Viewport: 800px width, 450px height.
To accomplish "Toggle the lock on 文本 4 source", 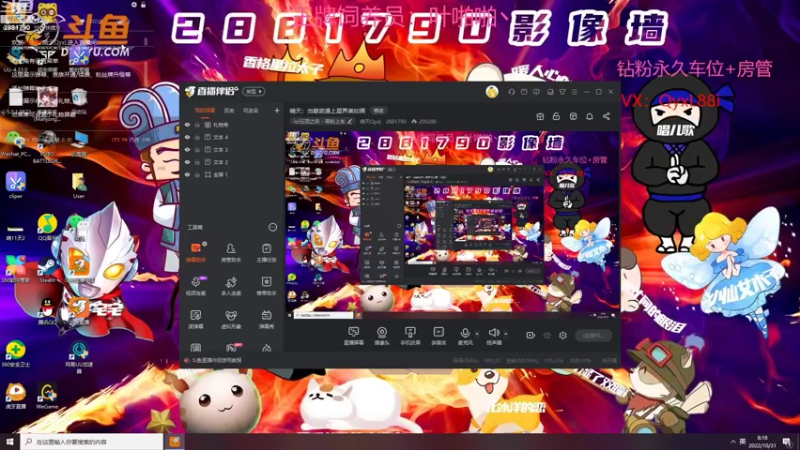I will point(197,137).
